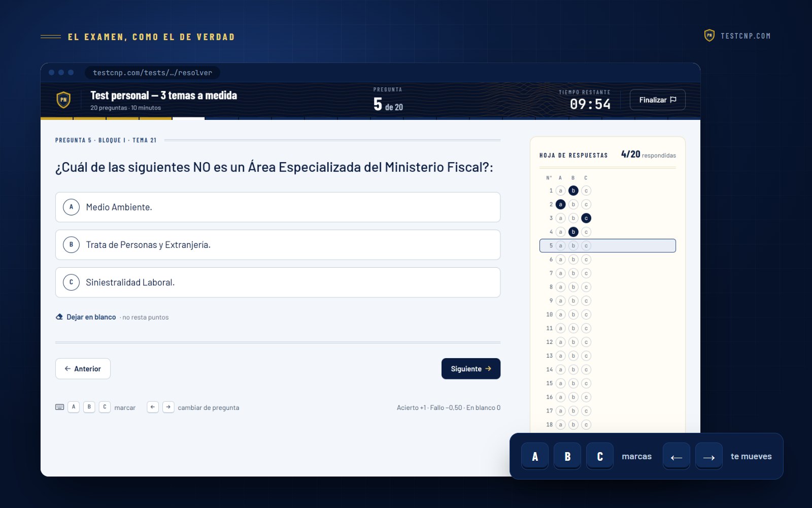The image size is (812, 508).
Task: Click the keyboard icon in shortcuts hint
Action: coord(59,407)
